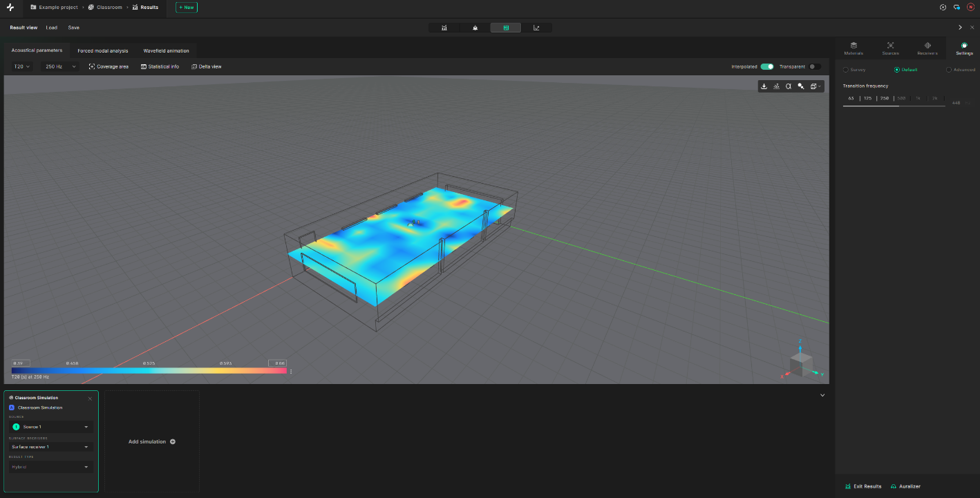The image size is (980, 498).
Task: Click the download icon in viewport toolbar
Action: (764, 86)
